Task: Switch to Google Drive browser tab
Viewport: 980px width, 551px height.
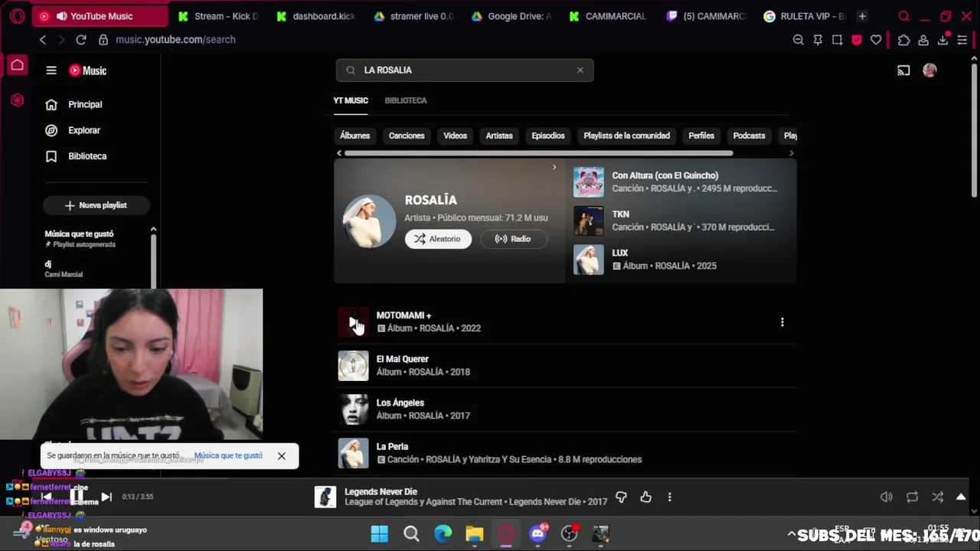Action: 511,16
